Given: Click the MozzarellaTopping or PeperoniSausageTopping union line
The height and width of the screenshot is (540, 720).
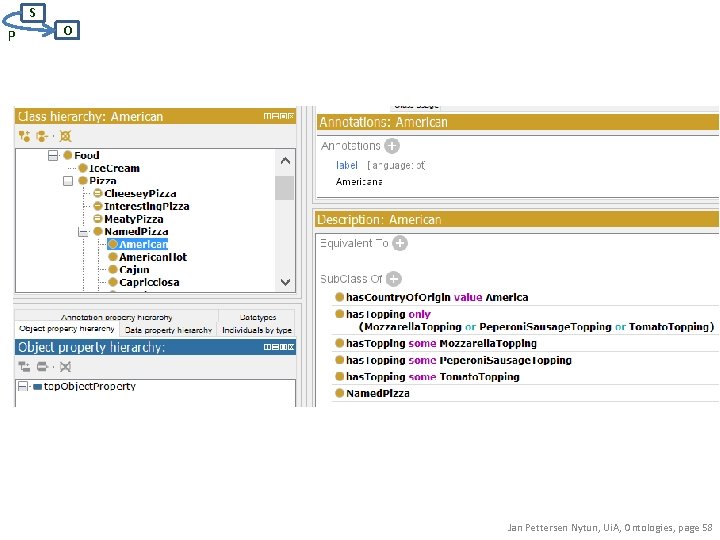Looking at the screenshot, I should [536, 327].
